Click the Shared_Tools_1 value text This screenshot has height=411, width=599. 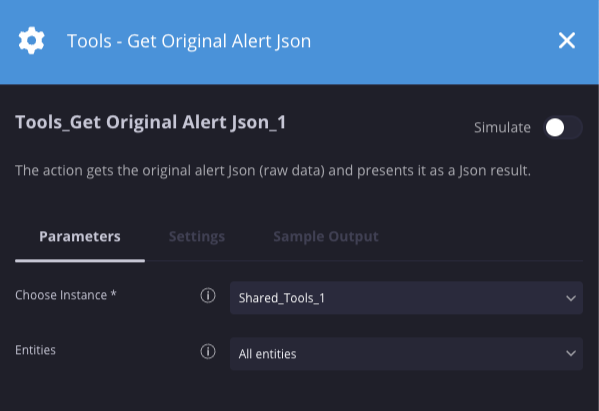pos(282,298)
